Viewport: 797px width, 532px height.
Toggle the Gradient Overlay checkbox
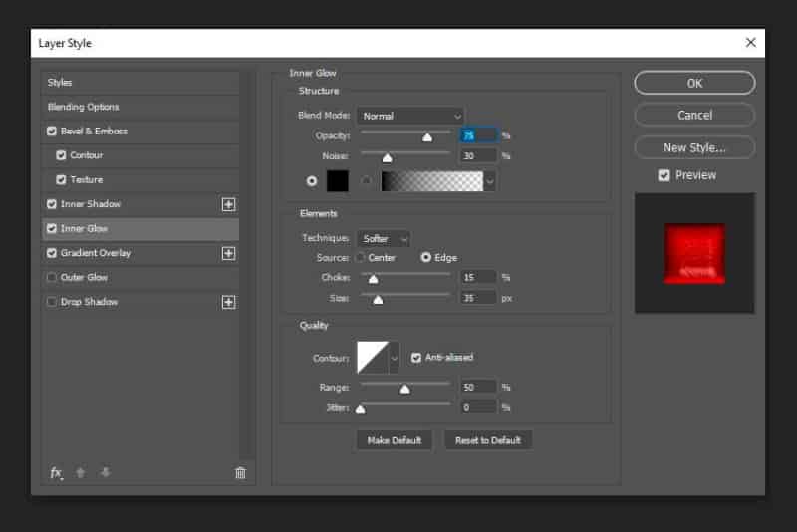52,253
